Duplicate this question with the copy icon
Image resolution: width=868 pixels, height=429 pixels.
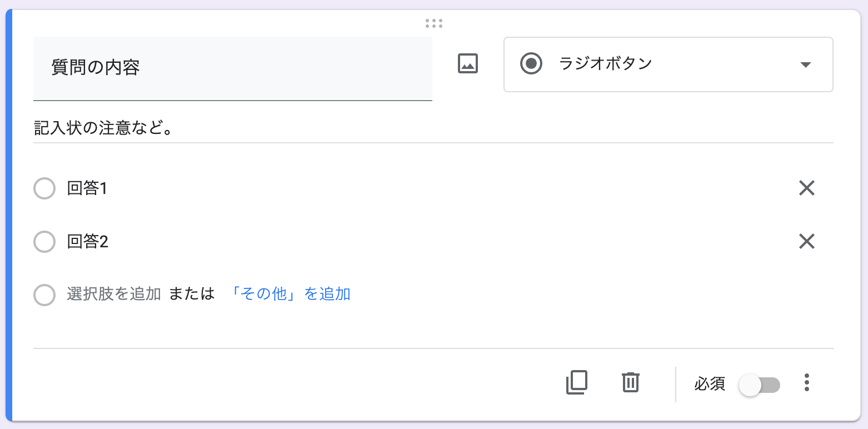(577, 383)
